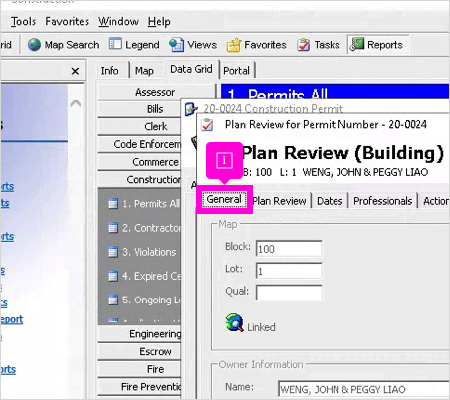Click the Views toolbar icon

point(176,45)
